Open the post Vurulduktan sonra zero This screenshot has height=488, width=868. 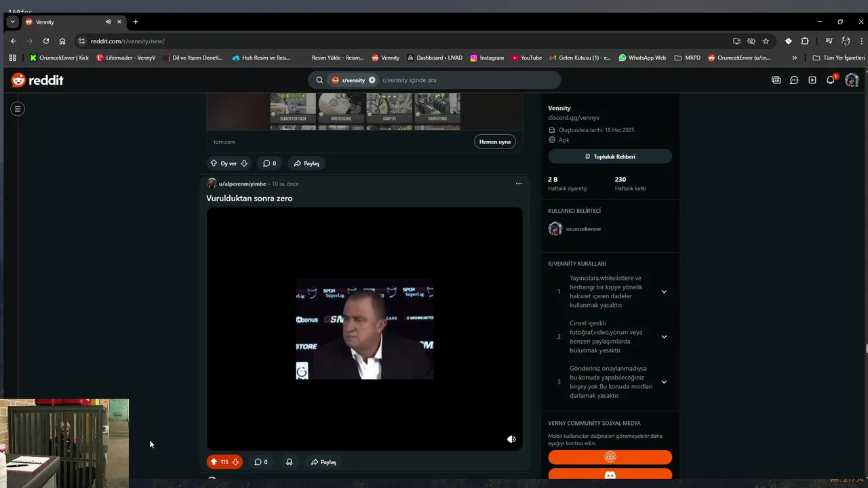click(x=250, y=199)
